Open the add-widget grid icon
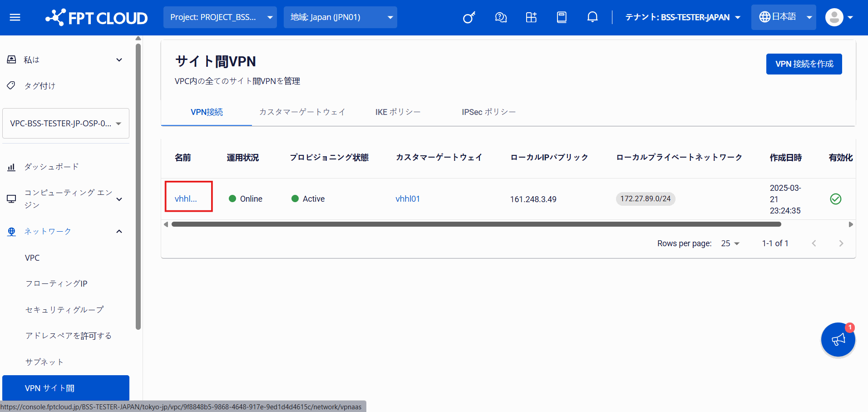The width and height of the screenshot is (868, 412). (531, 17)
